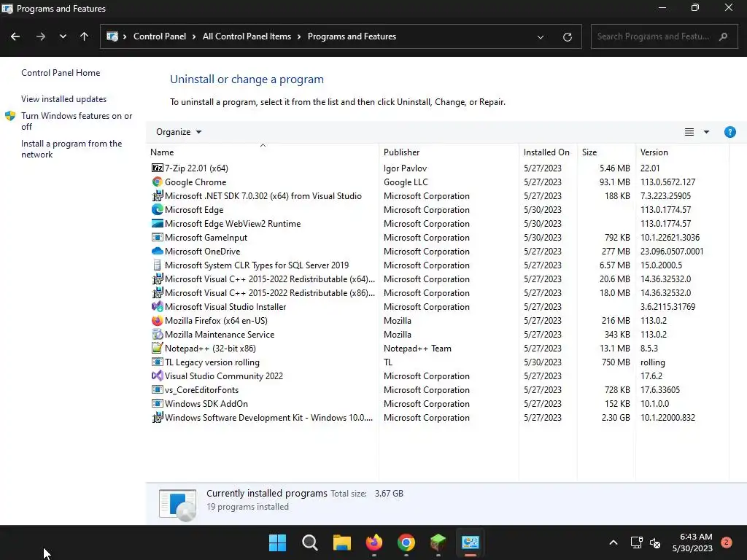This screenshot has height=560, width=747.
Task: Click the Search Programs and Features box
Action: (x=664, y=36)
